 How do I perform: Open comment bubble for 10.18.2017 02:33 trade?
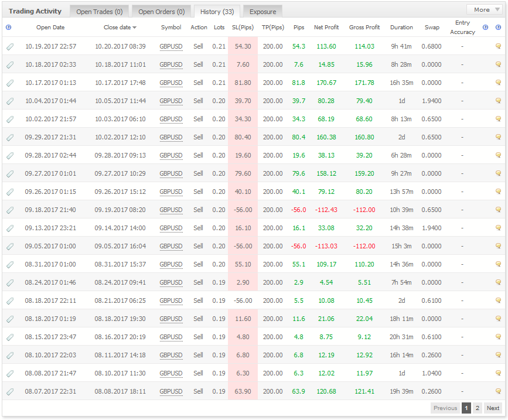498,64
